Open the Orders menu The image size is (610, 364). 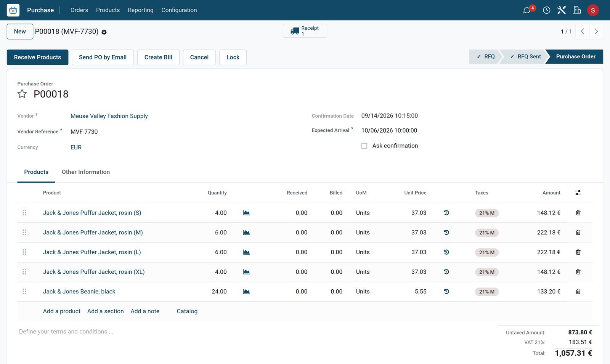[x=79, y=10]
